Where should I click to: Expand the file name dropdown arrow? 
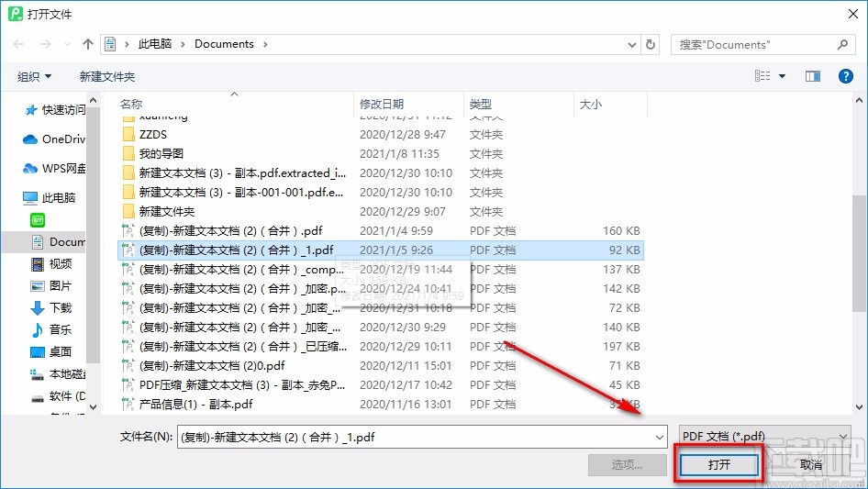[660, 438]
